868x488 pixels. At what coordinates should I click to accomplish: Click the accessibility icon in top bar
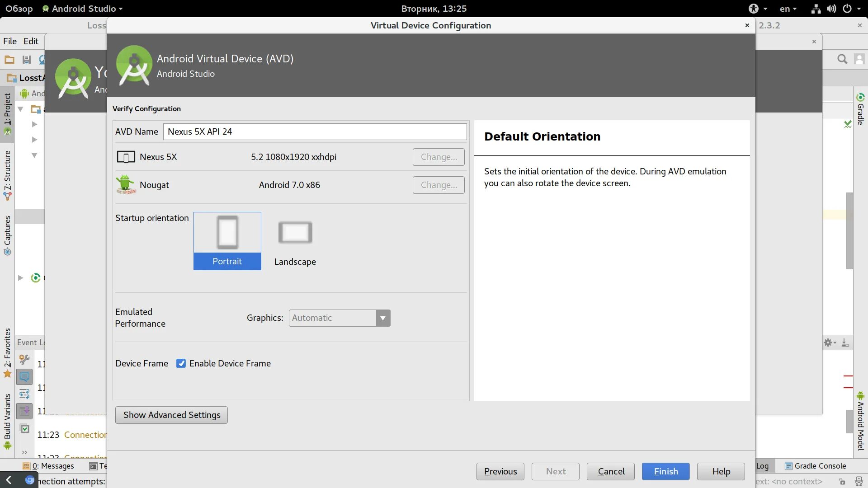753,9
